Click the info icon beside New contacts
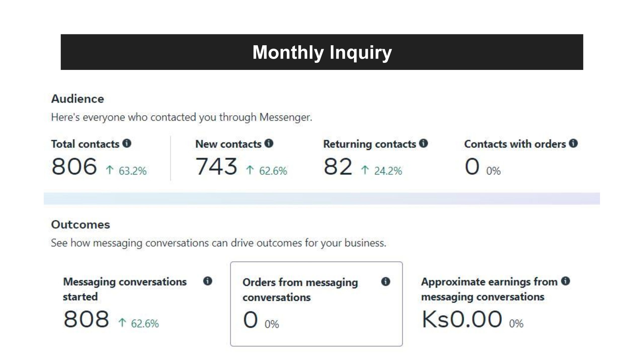The width and height of the screenshot is (644, 362). [269, 143]
